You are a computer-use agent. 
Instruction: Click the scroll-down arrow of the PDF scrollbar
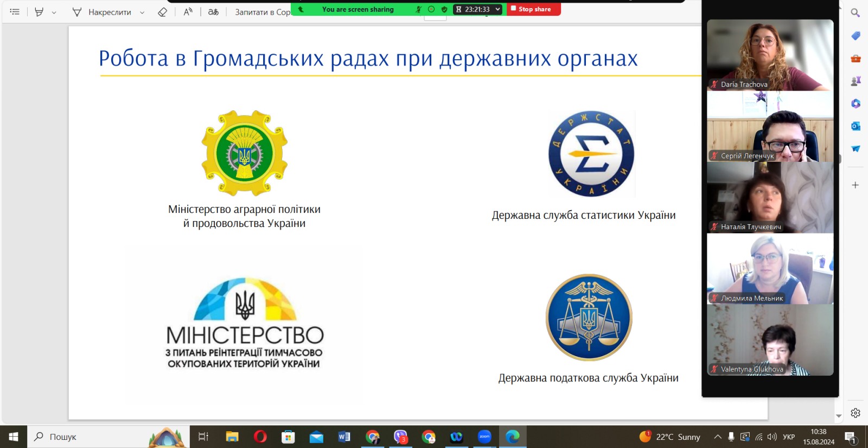coord(839,415)
